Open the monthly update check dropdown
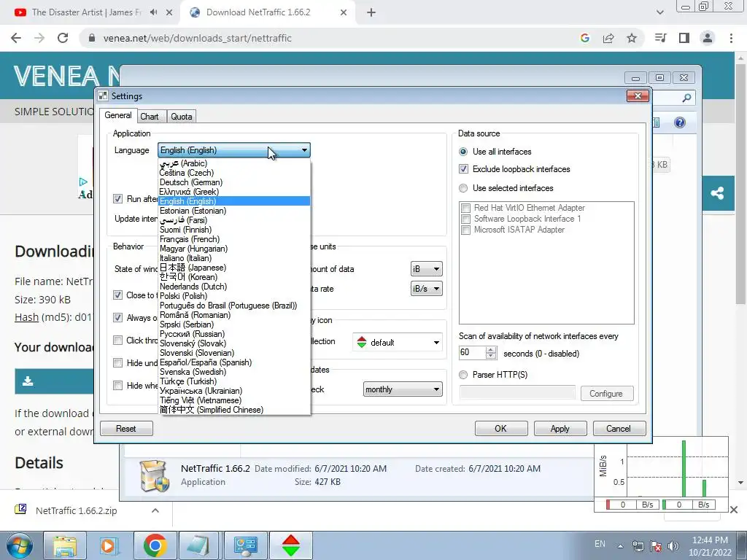Screen dimensions: 747x560 click(403, 389)
